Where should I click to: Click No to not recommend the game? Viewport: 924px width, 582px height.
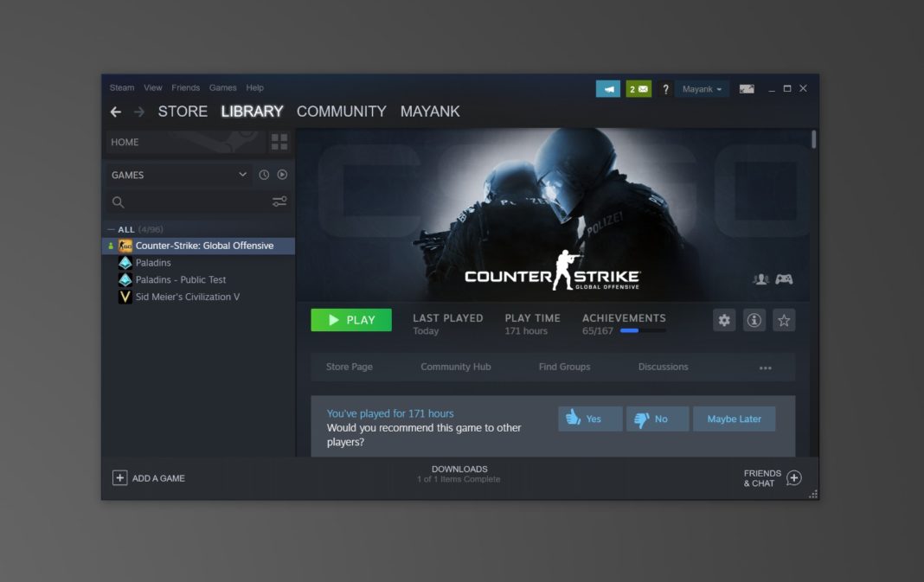coord(657,419)
